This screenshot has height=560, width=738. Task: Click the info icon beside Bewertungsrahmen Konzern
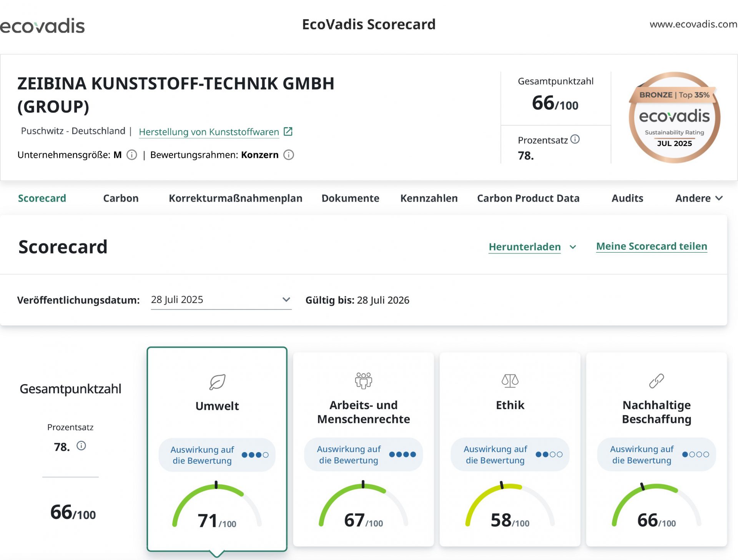click(x=289, y=155)
